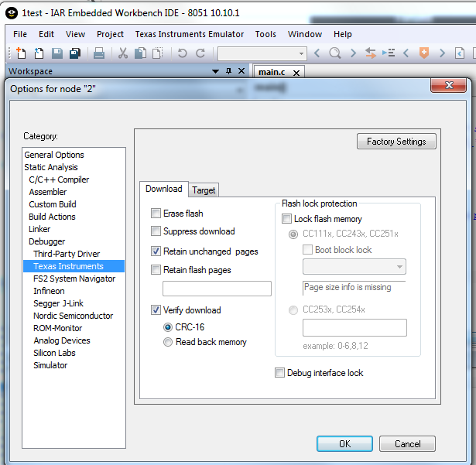Enable the Suppress download checkbox
Screen dimensions: 476x465
tap(156, 231)
